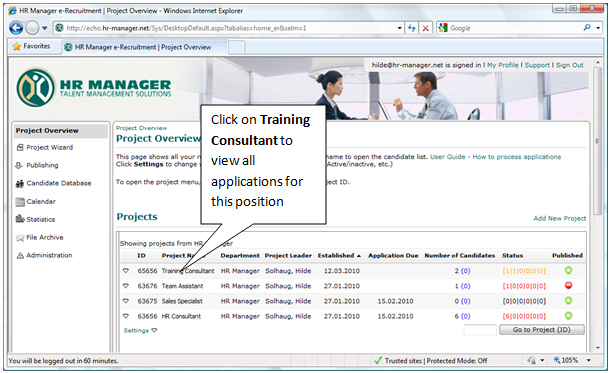Screen dimensions: 611x373
Task: Open the Support link
Action: click(537, 65)
